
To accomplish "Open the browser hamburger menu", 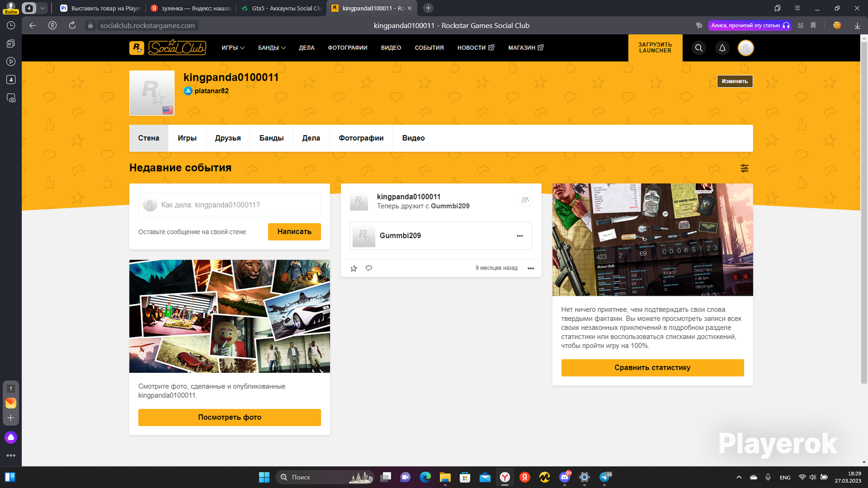I will 797,8.
